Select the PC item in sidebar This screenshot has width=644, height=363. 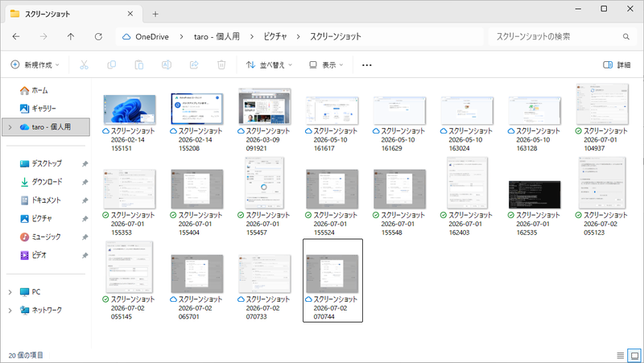pos(31,292)
